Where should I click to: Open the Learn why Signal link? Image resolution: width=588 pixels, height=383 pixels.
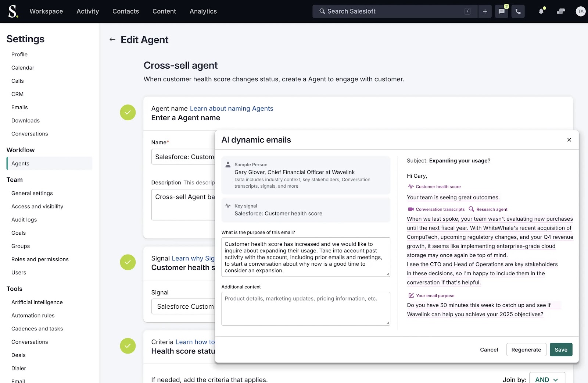(193, 258)
